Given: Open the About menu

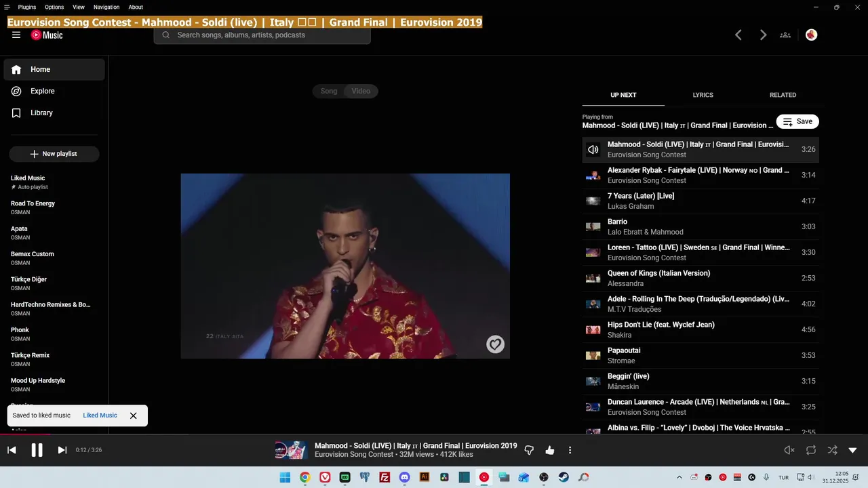Looking at the screenshot, I should 136,7.
